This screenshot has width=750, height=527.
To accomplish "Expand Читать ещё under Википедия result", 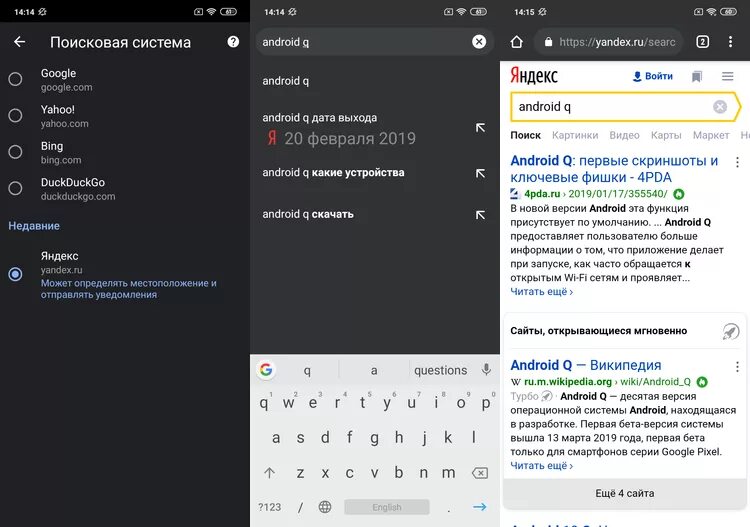I will coord(541,466).
